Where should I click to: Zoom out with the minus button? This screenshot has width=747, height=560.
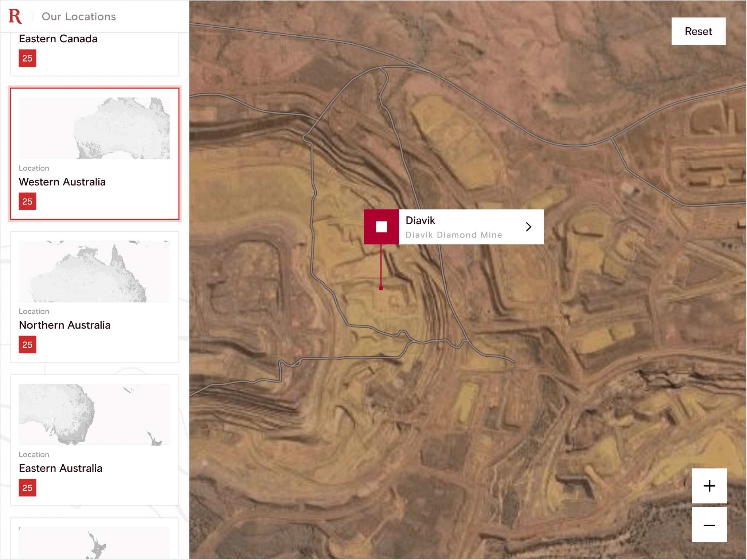[709, 525]
